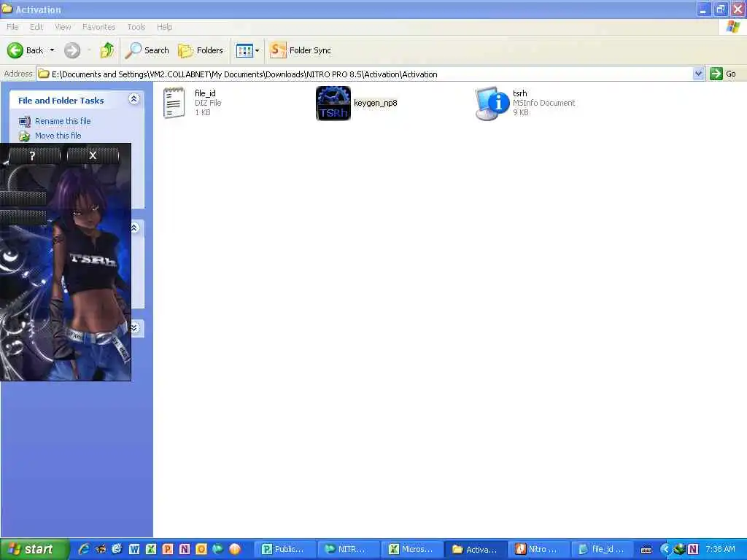Launch Word from quick launch
Image resolution: width=747 pixels, height=560 pixels.
134,549
